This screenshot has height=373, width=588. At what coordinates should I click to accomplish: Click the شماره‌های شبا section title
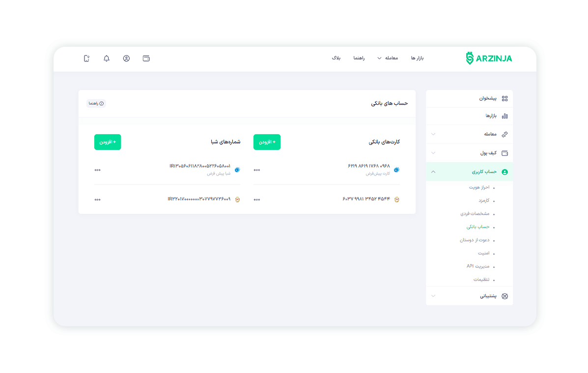pyautogui.click(x=225, y=142)
